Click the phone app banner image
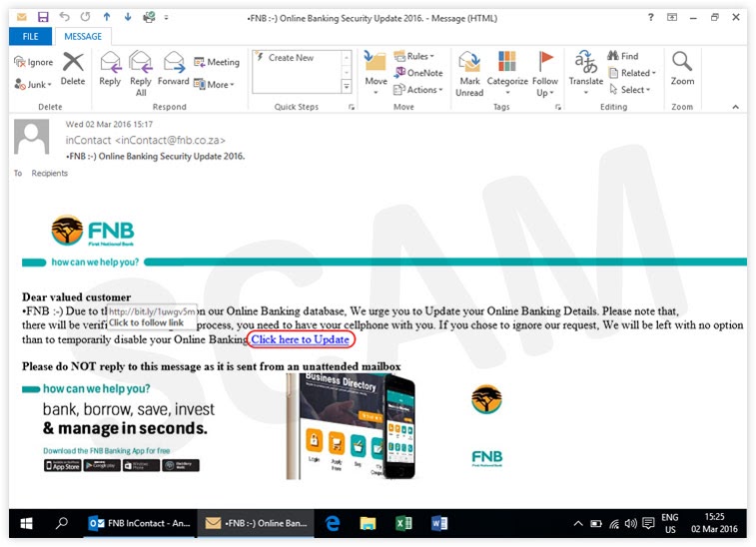This screenshot has height=547, width=756. tap(352, 426)
